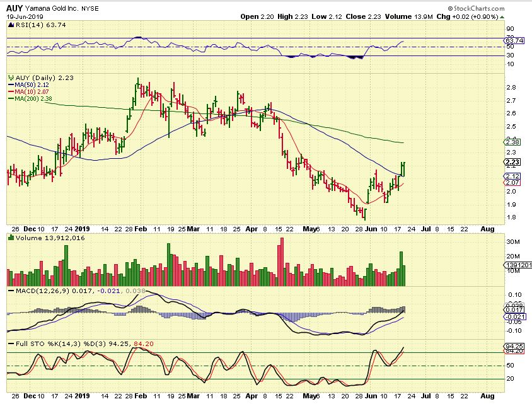This screenshot has width=532, height=404.
Task: Click the AUY (Daily) 2.23 legend entry
Action: 45,78
